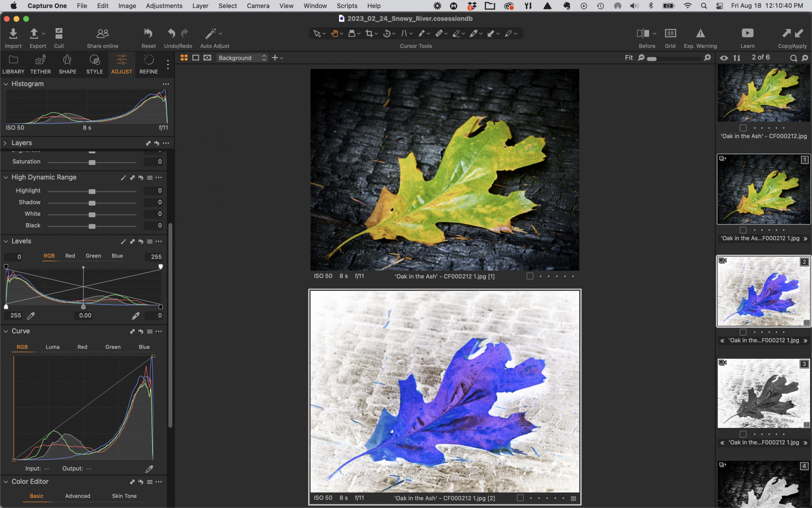Screen dimensions: 812x508
Task: Collapse the High Dynamic Range panel
Action: [6, 177]
